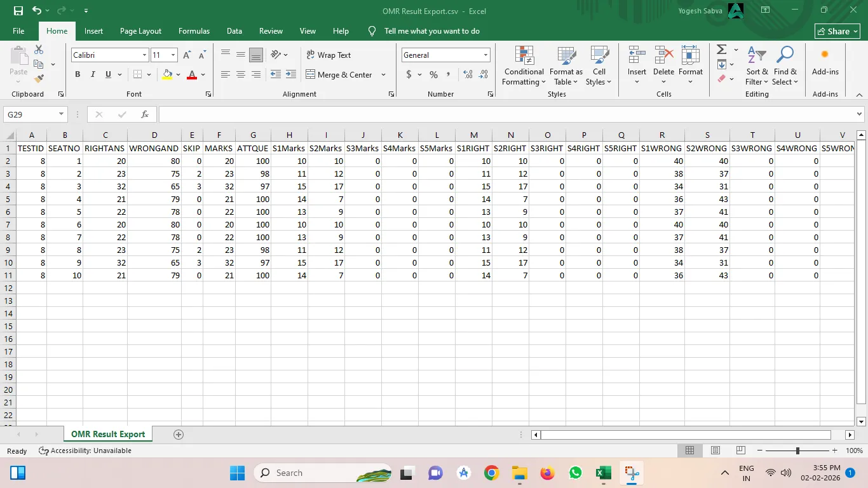
Task: Apply Conditional Formatting
Action: (x=523, y=65)
